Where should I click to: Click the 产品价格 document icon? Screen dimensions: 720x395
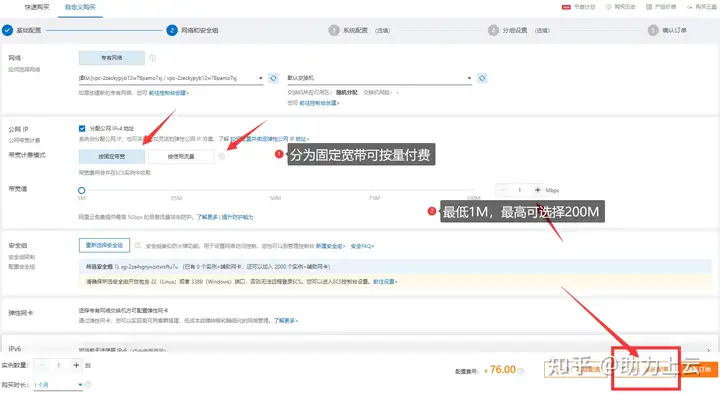point(649,7)
